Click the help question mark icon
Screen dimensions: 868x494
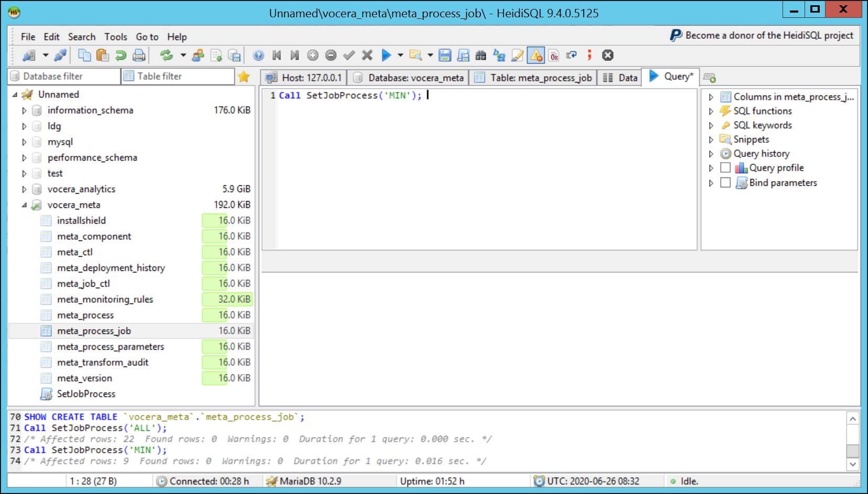click(258, 55)
